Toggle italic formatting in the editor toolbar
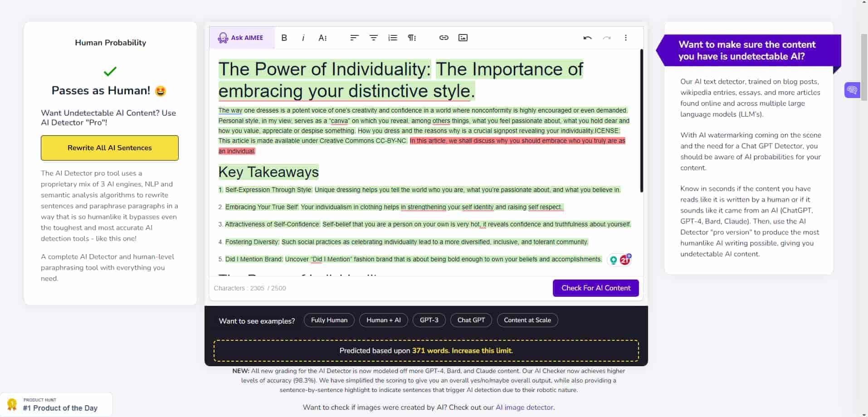The image size is (868, 417). click(303, 38)
